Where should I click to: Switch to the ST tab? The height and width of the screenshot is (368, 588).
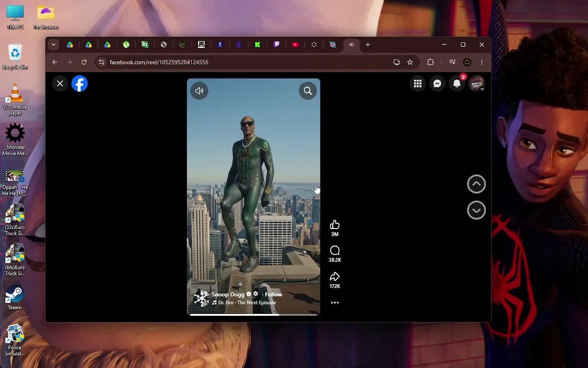coord(145,44)
